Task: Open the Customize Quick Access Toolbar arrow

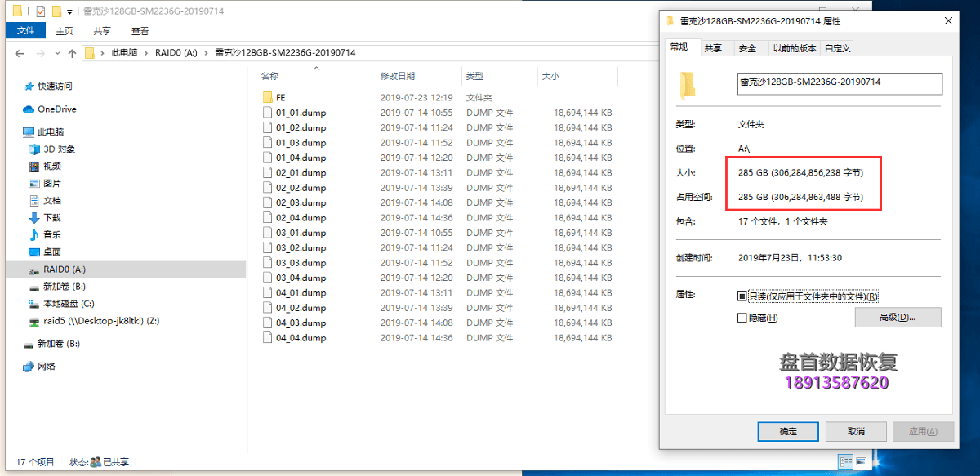Action: [69, 12]
